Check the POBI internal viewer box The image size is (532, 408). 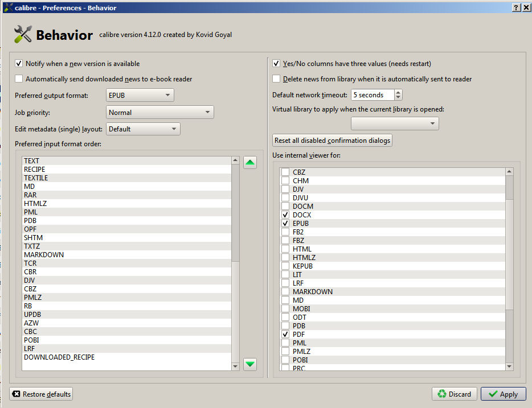tap(285, 360)
